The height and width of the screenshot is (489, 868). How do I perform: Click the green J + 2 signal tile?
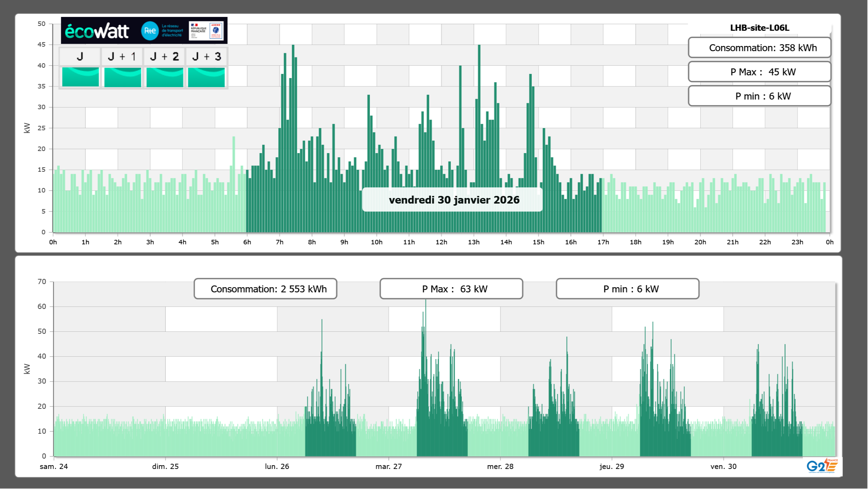point(165,77)
